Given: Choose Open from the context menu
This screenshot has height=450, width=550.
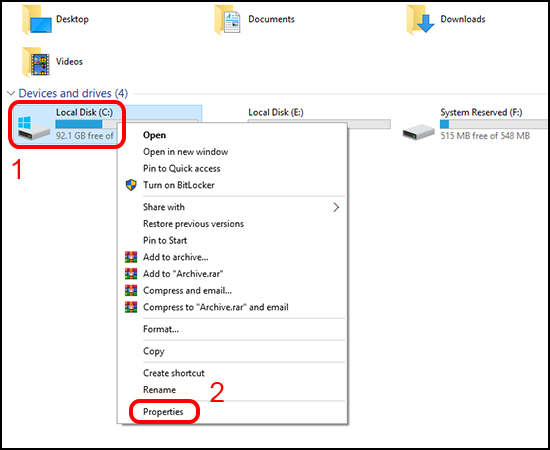Looking at the screenshot, I should click(x=154, y=135).
